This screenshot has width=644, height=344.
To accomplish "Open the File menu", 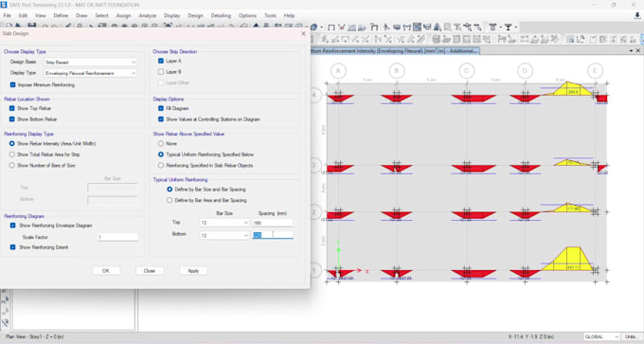I will tap(8, 15).
